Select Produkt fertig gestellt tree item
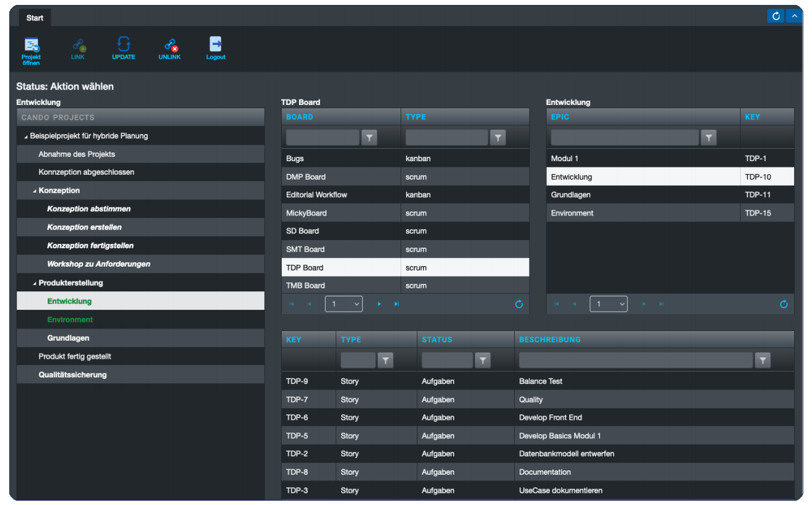812x505 pixels. click(x=141, y=357)
